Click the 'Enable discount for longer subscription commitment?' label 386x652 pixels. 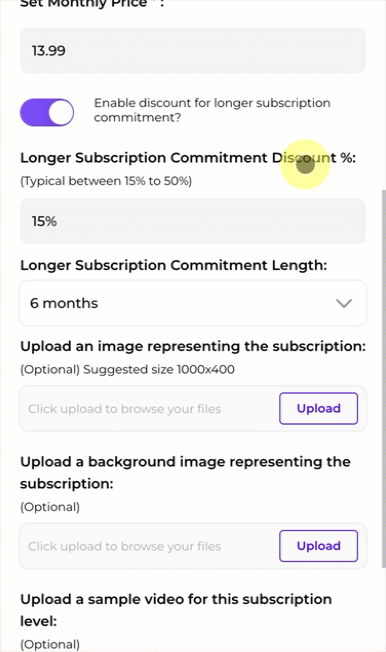pos(212,110)
